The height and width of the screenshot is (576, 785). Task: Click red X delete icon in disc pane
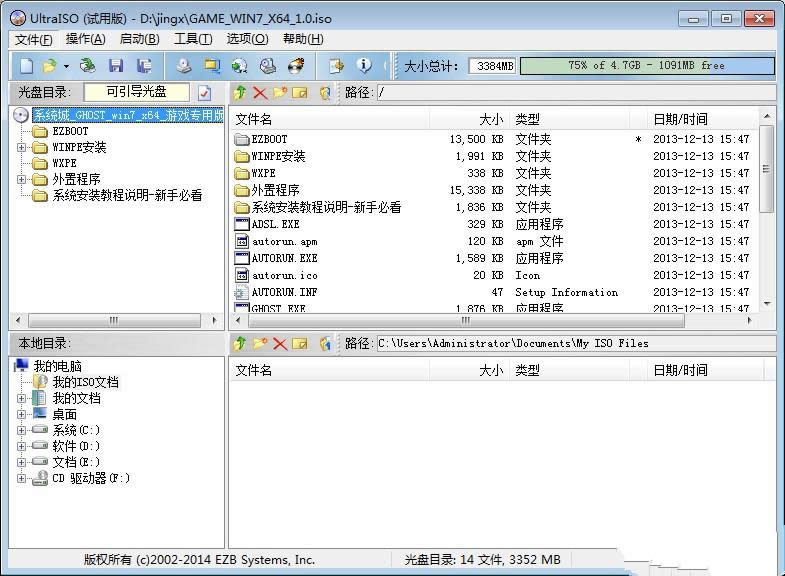[260, 93]
